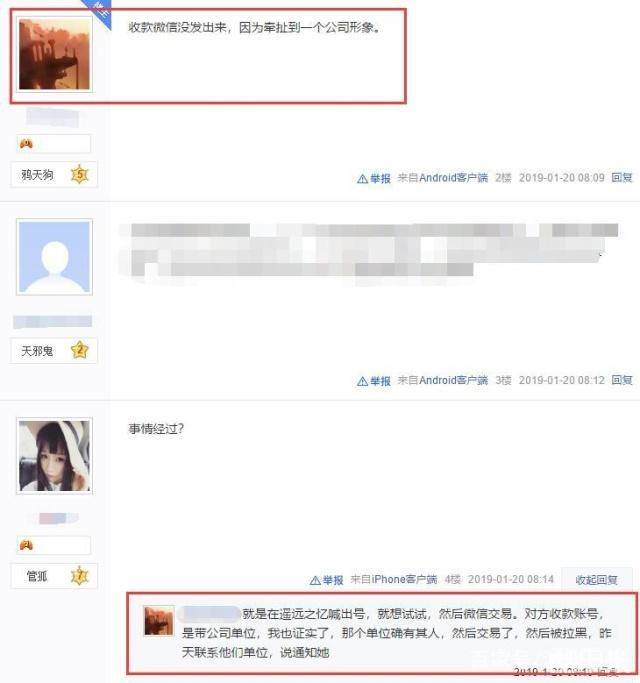The width and height of the screenshot is (640, 683).
Task: Open the girl photo avatar profile
Action: point(54,456)
